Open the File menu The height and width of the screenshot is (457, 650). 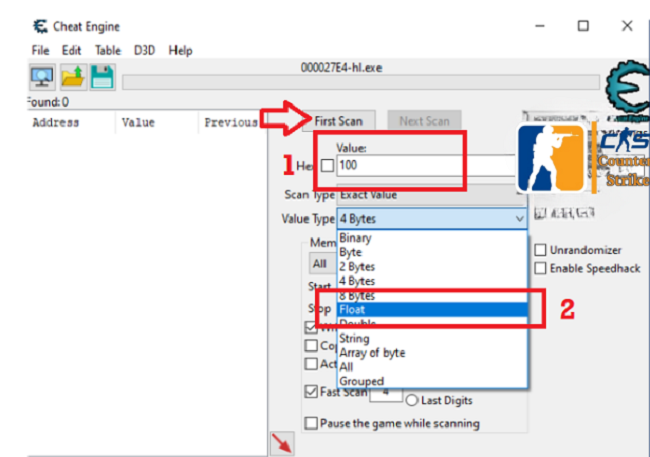pyautogui.click(x=40, y=50)
